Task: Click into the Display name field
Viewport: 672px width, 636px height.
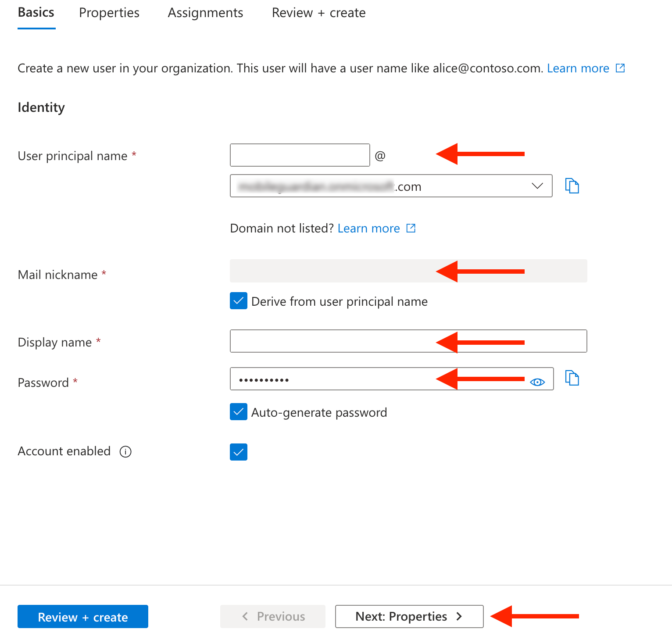Action: [x=408, y=341]
